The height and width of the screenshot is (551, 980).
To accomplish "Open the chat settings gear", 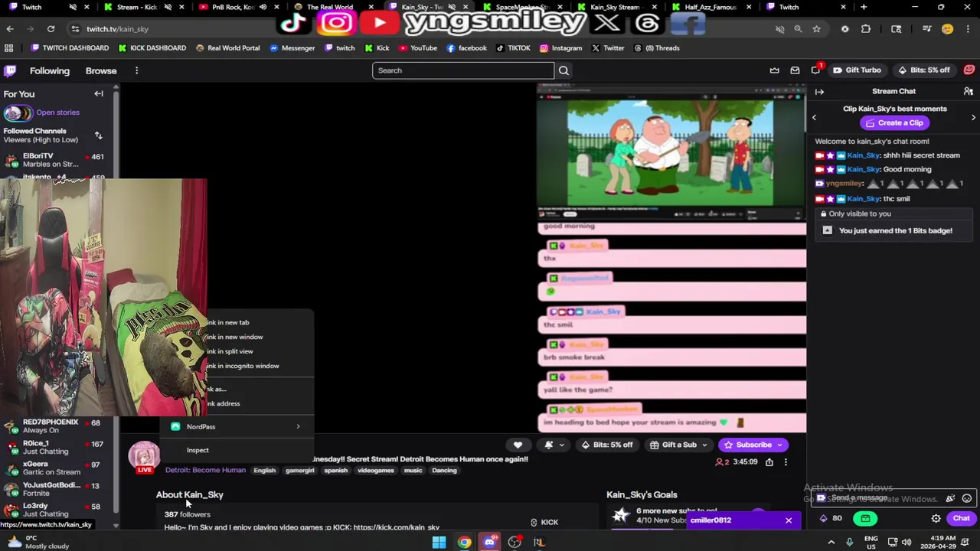I will tap(936, 518).
